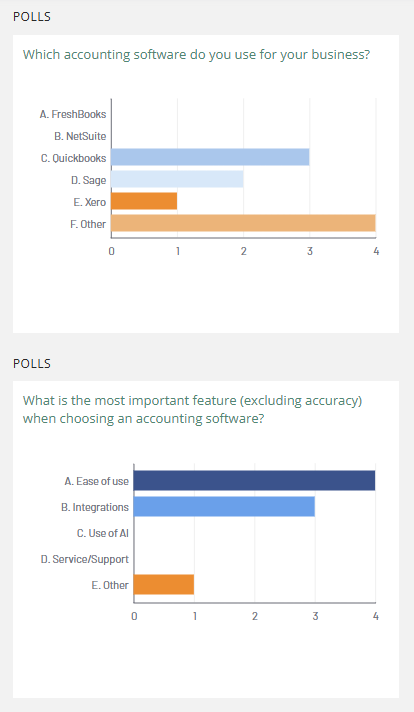Click the 'B. Integrations' label

coord(95,507)
